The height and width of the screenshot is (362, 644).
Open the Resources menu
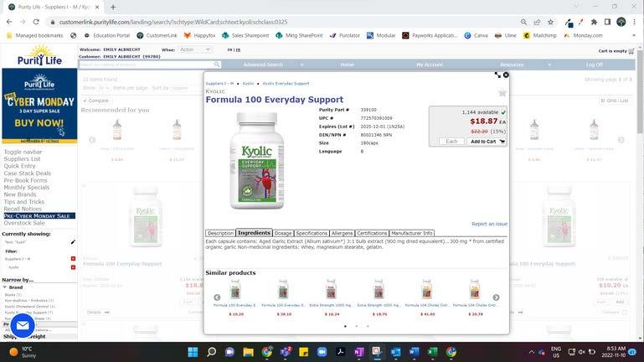pos(512,65)
